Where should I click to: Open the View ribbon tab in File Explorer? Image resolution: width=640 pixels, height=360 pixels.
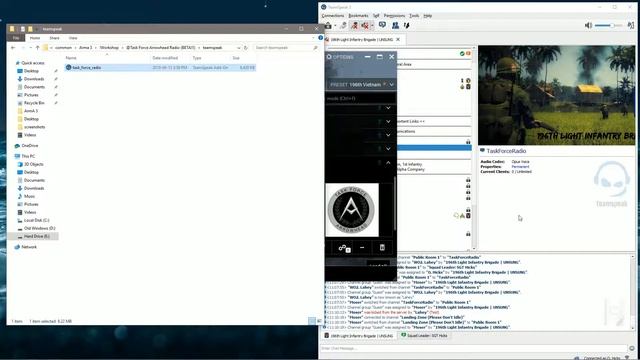pyautogui.click(x=73, y=38)
